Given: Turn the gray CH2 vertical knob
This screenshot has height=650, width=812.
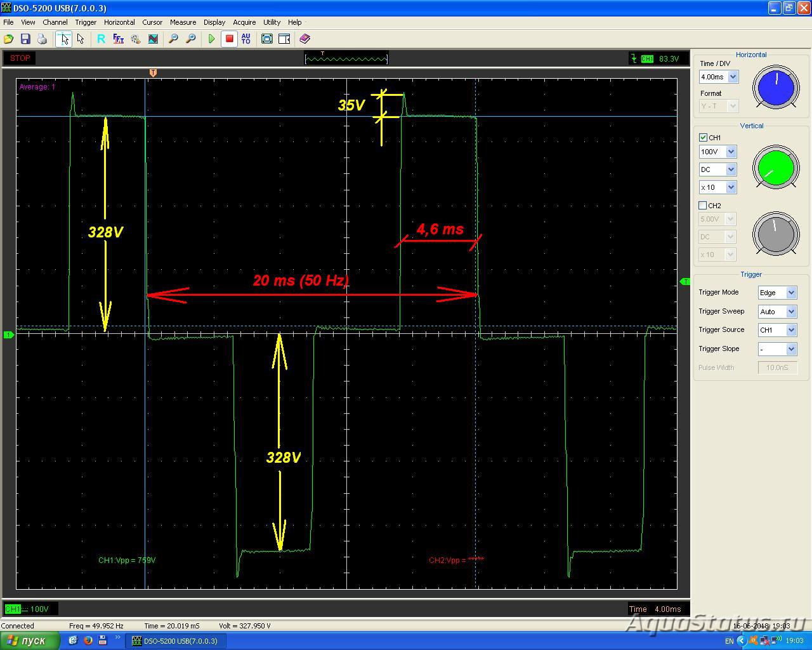Looking at the screenshot, I should (x=776, y=234).
